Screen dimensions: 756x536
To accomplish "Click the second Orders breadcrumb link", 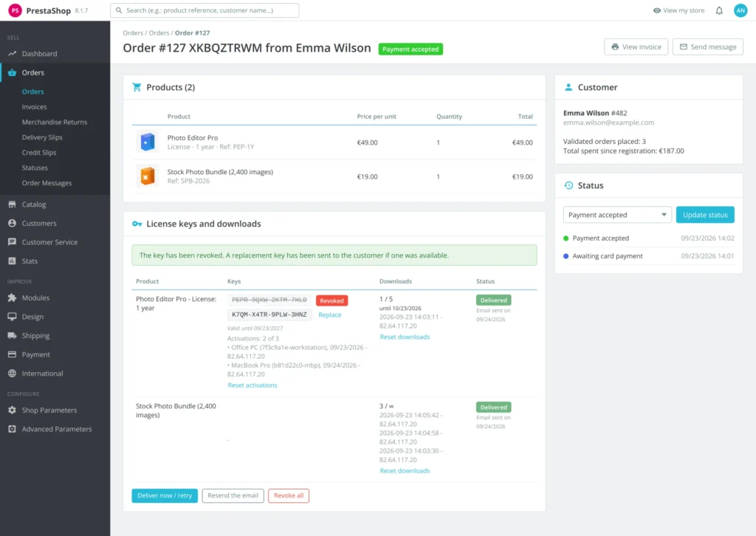I will pos(159,32).
